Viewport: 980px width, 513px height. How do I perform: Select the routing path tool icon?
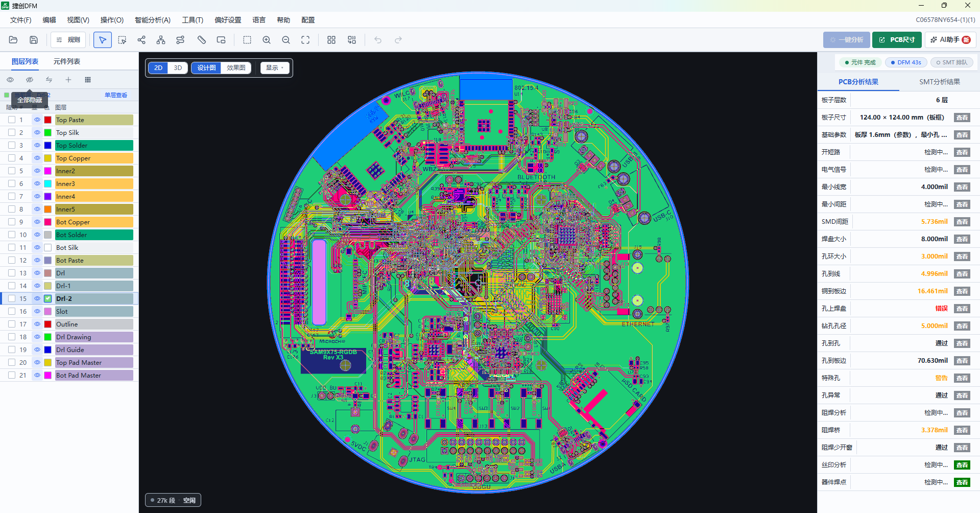pyautogui.click(x=180, y=40)
